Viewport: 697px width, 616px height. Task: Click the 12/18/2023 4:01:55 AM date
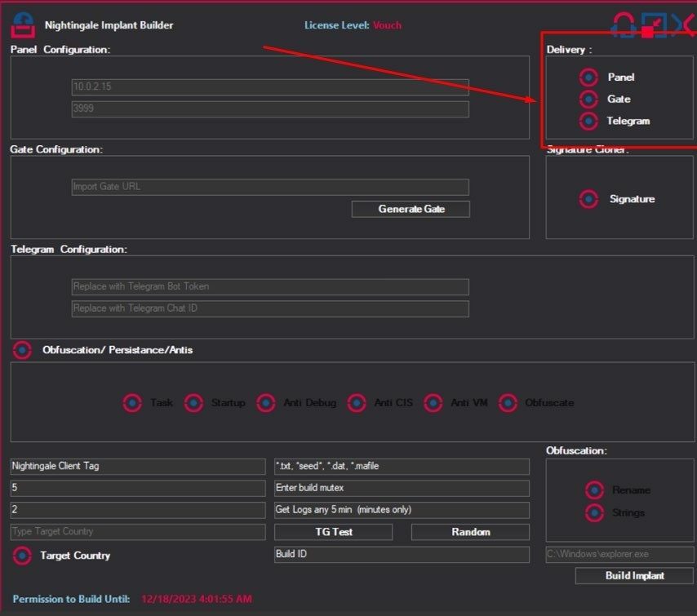197,599
